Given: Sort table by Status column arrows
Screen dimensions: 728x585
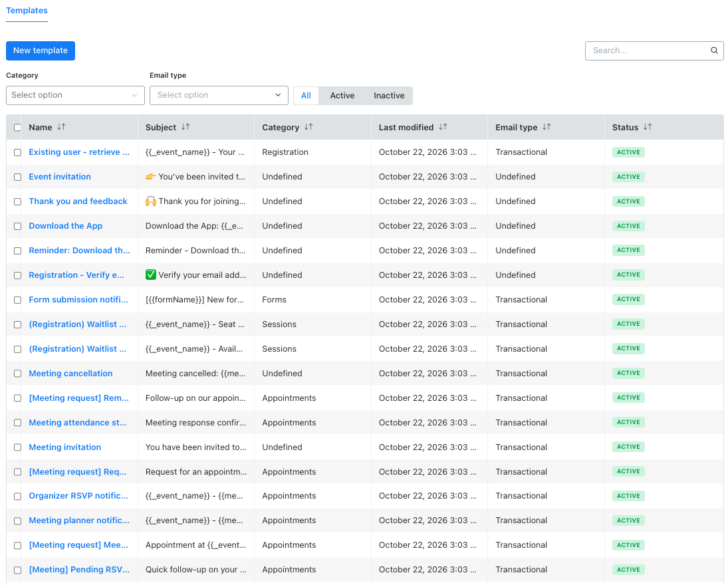Looking at the screenshot, I should pos(648,127).
